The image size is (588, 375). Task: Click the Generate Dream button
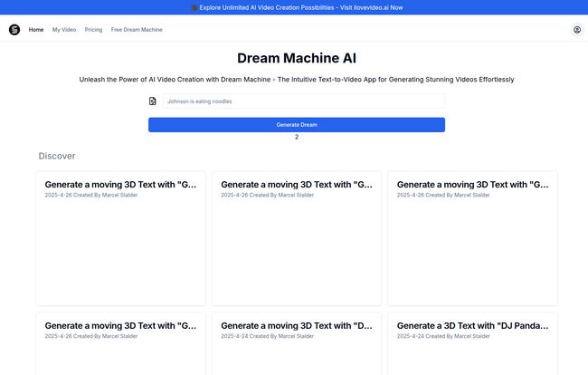pos(297,125)
